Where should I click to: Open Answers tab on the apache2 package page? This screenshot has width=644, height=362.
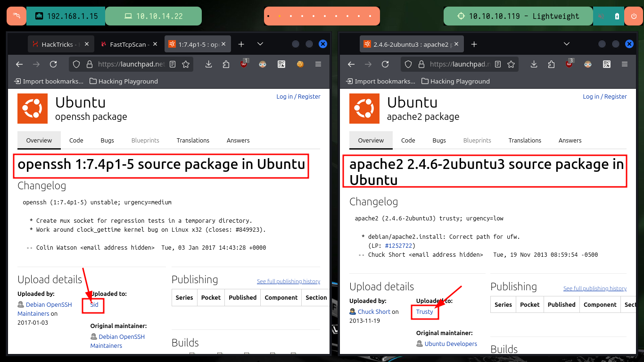pos(570,140)
